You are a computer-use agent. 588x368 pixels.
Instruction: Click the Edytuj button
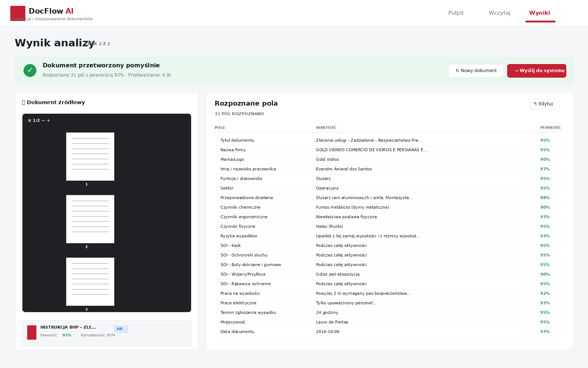544,104
